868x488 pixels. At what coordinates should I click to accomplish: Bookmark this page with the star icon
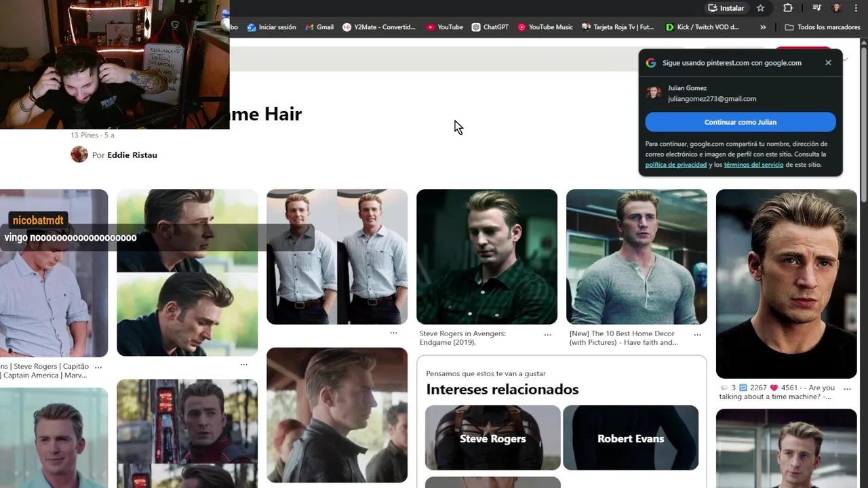click(760, 8)
